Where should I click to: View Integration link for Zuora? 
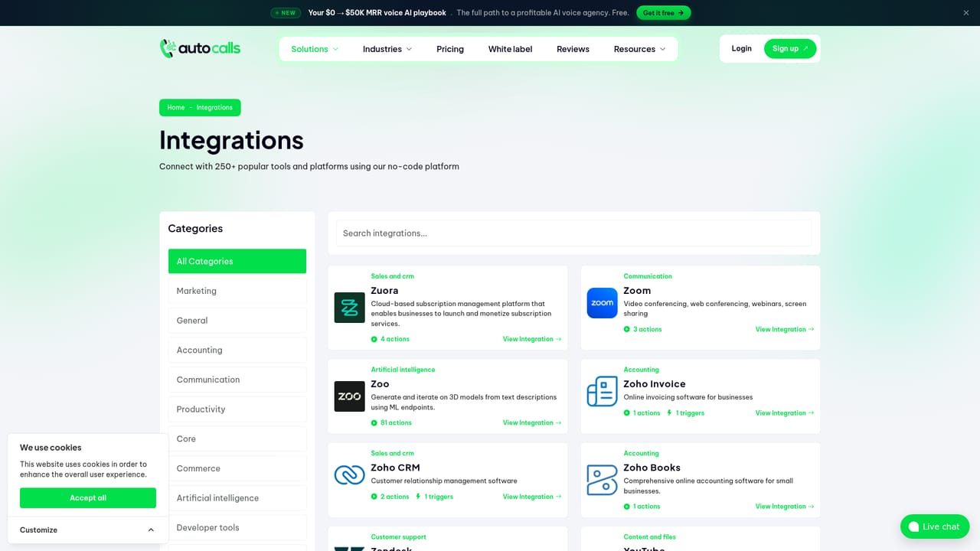coord(532,339)
